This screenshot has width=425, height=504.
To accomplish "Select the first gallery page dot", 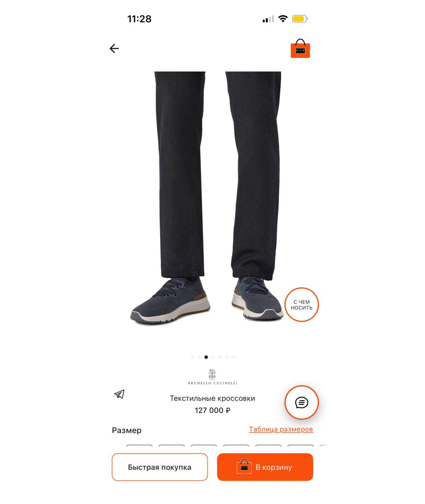I will pyautogui.click(x=192, y=357).
